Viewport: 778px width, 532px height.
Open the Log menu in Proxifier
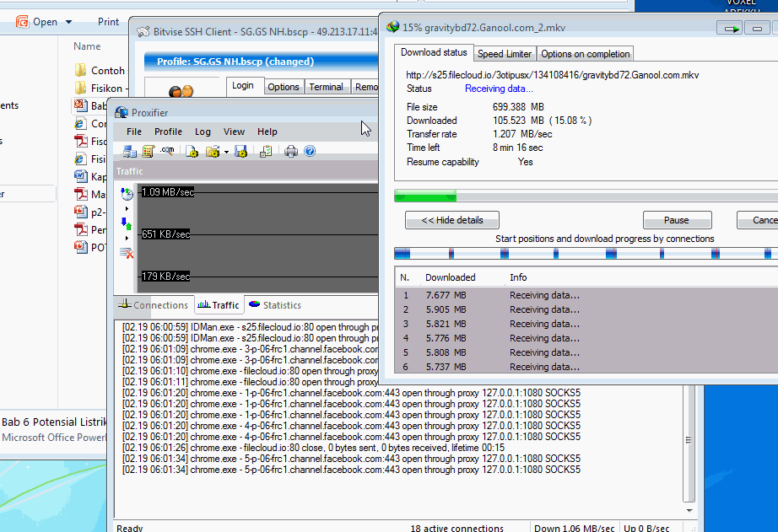pos(203,132)
